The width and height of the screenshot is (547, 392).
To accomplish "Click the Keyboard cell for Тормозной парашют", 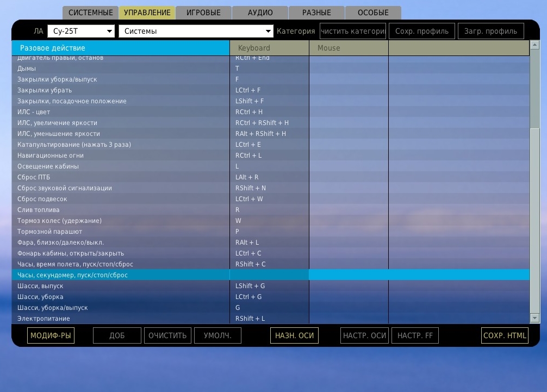I will (x=269, y=232).
